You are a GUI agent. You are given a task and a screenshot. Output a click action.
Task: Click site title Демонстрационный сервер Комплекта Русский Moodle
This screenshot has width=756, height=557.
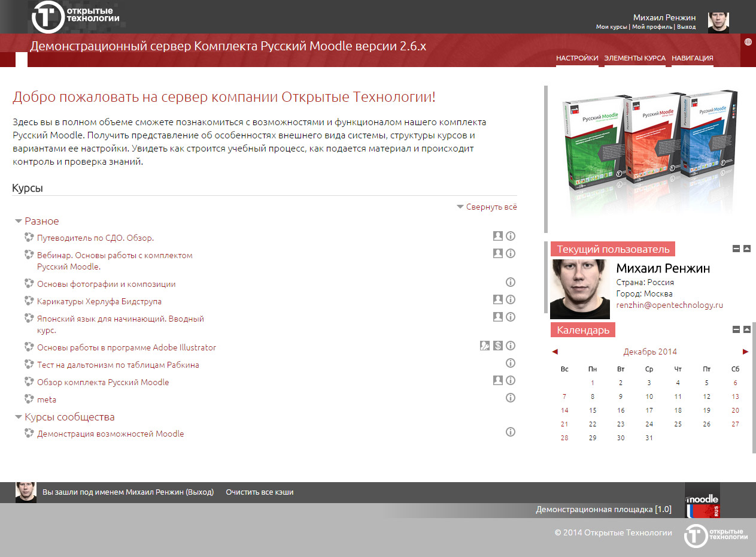tap(228, 46)
